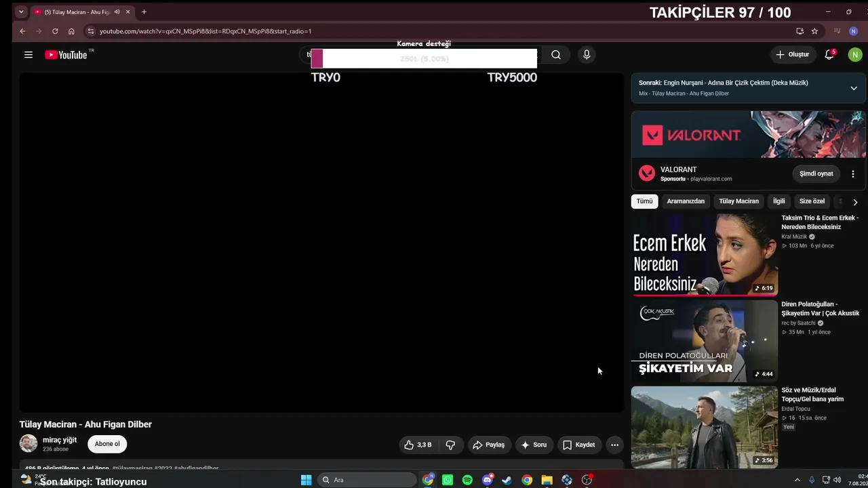Open install/cast icon in address bar
The height and width of the screenshot is (488, 868).
800,31
